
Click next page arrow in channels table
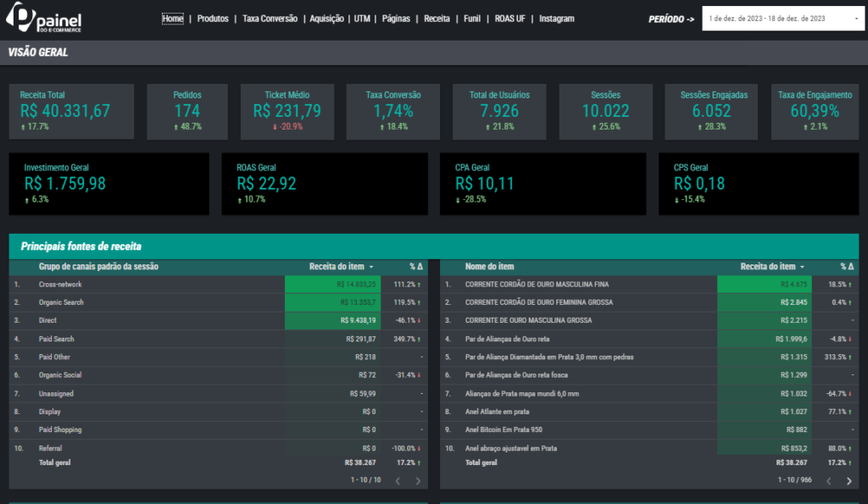(418, 481)
